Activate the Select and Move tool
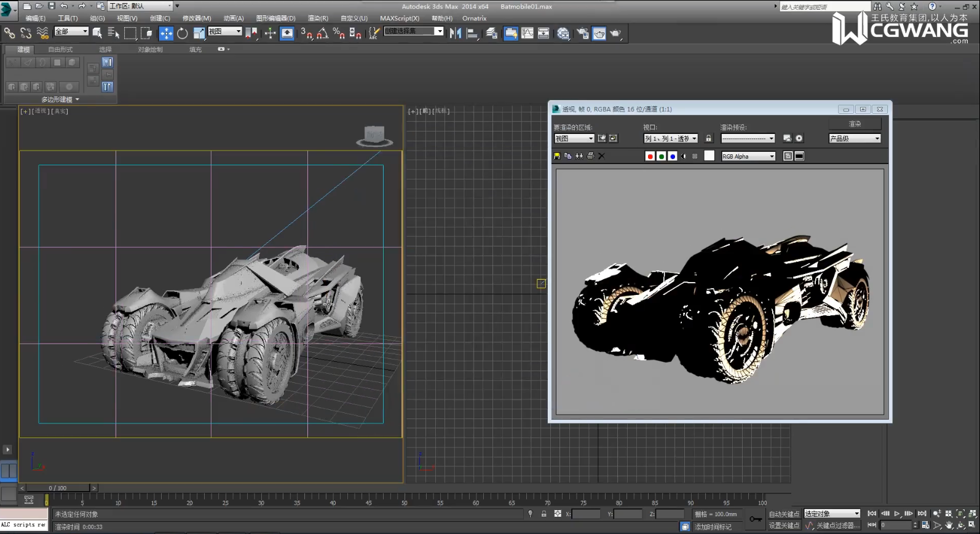980x534 pixels. pos(166,33)
